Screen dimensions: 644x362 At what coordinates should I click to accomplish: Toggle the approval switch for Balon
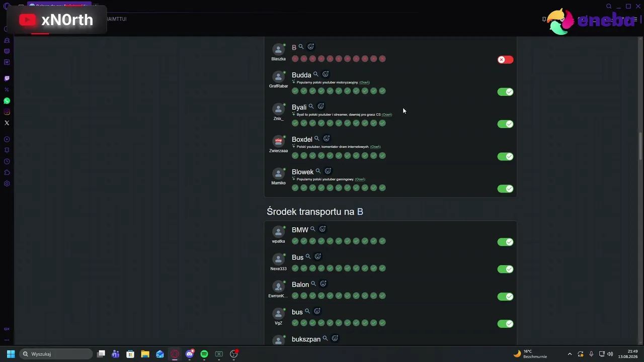(x=505, y=297)
